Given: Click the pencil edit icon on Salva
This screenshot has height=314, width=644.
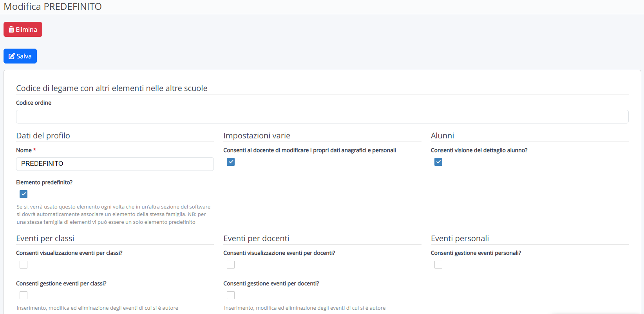Looking at the screenshot, I should [12, 56].
